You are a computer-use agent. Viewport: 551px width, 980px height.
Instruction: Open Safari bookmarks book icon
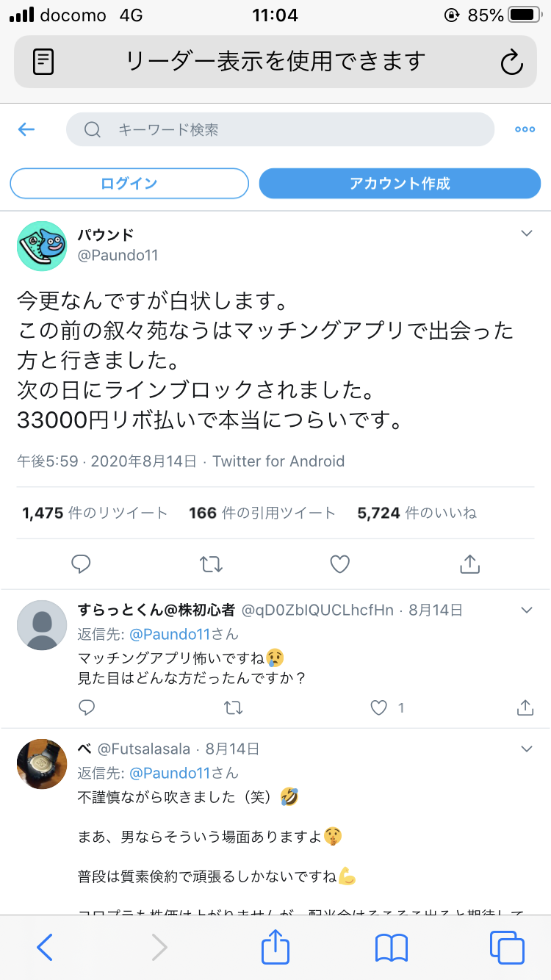pos(392,948)
